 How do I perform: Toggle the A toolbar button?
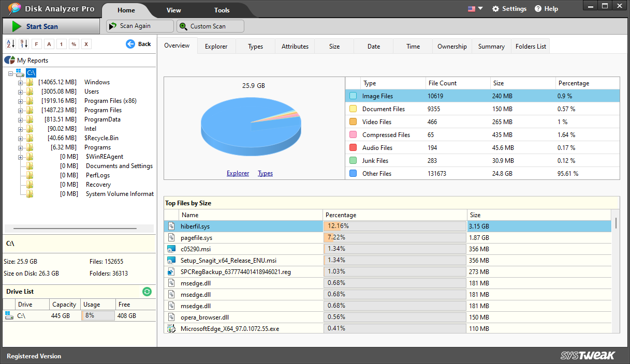tap(49, 44)
